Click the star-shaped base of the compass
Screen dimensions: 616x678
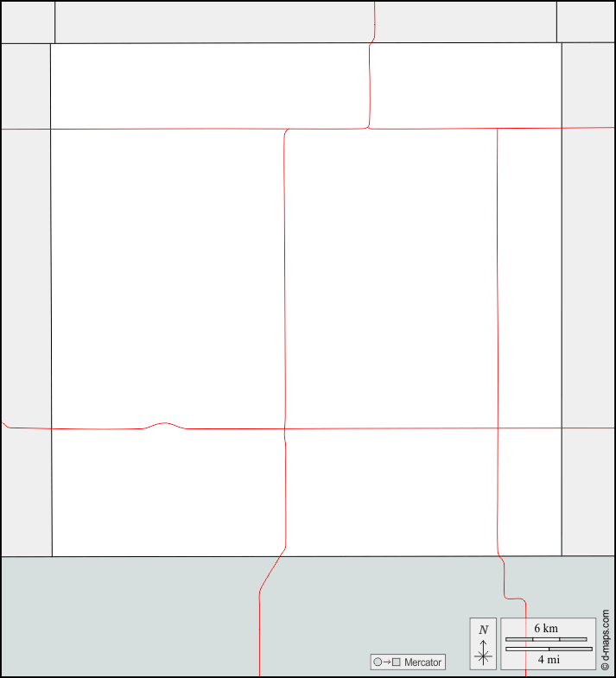tap(483, 656)
